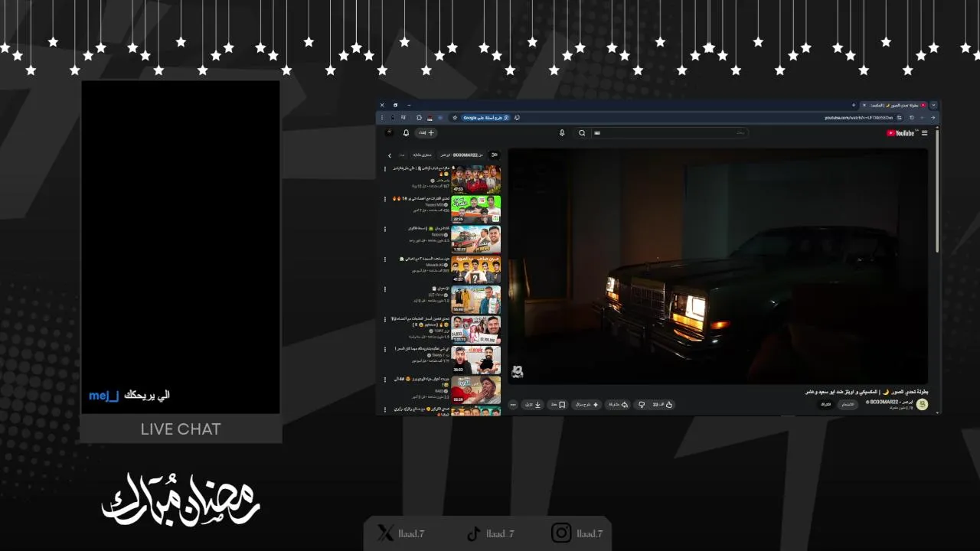Open the YouTube hamburger guide menu
This screenshot has height=551, width=980.
tap(924, 133)
